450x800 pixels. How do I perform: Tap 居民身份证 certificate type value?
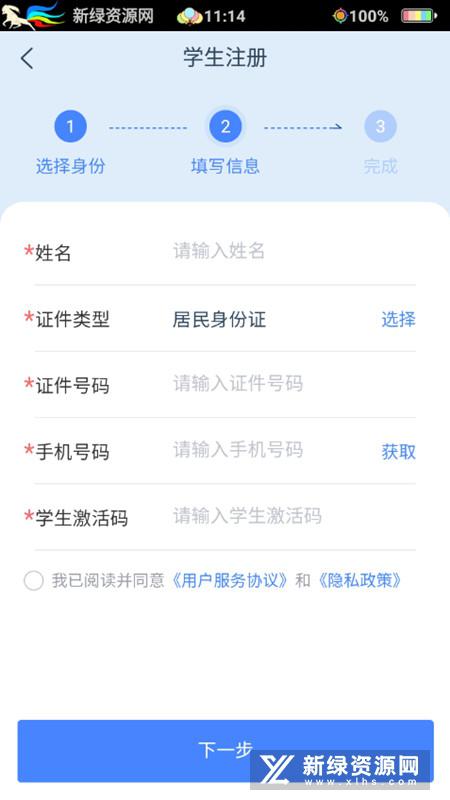(219, 319)
